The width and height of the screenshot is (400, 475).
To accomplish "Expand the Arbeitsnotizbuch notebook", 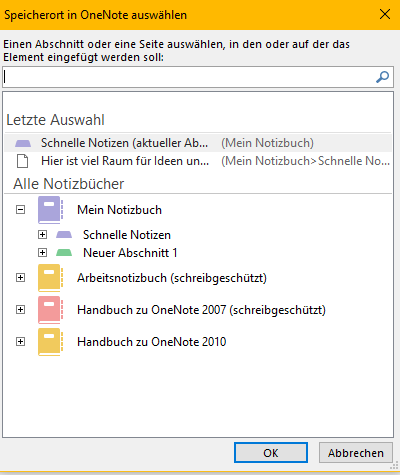I will tap(21, 278).
